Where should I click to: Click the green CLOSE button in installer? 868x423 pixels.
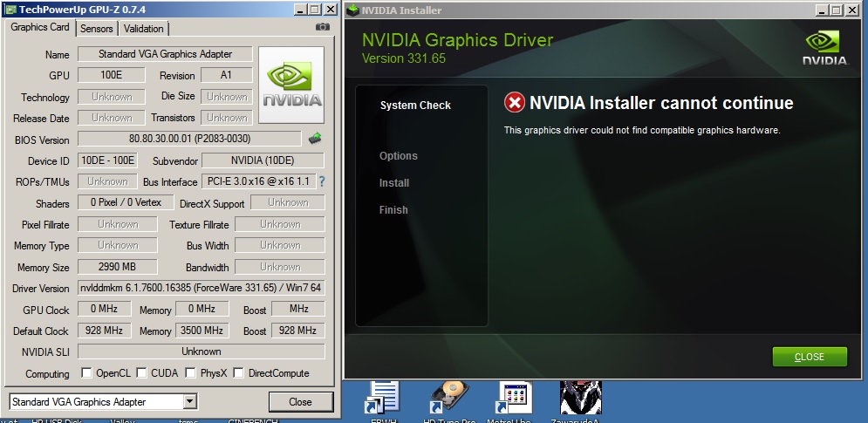(x=810, y=357)
